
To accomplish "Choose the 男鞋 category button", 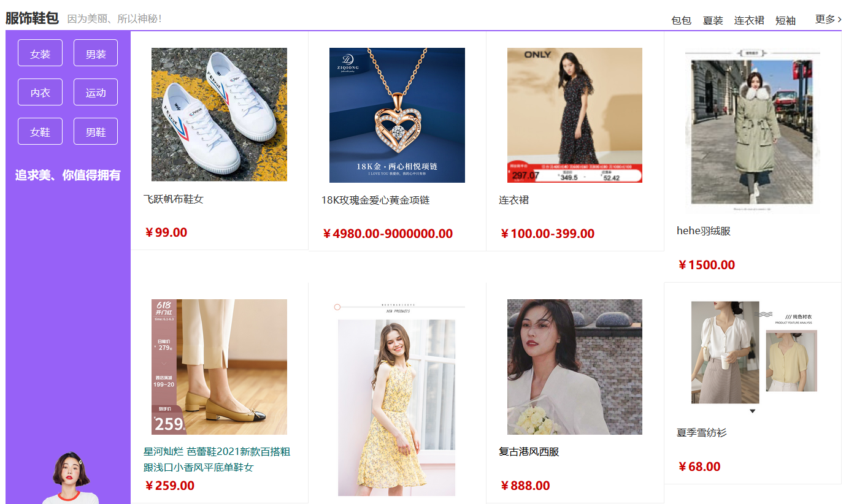I will click(96, 131).
